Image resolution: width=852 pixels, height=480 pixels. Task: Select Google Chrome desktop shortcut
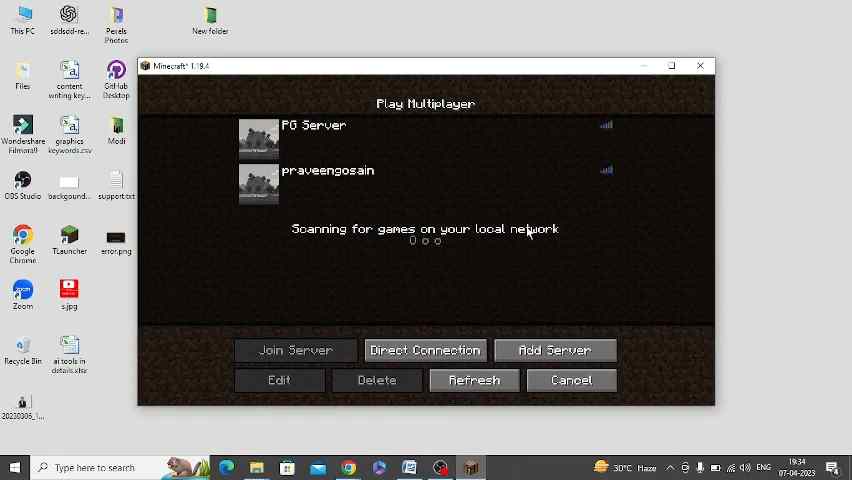23,244
